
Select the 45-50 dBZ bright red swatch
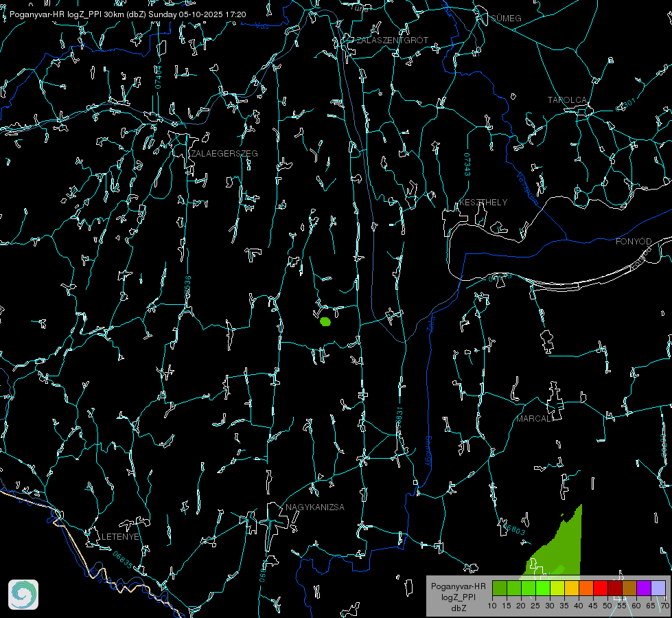tap(601, 588)
